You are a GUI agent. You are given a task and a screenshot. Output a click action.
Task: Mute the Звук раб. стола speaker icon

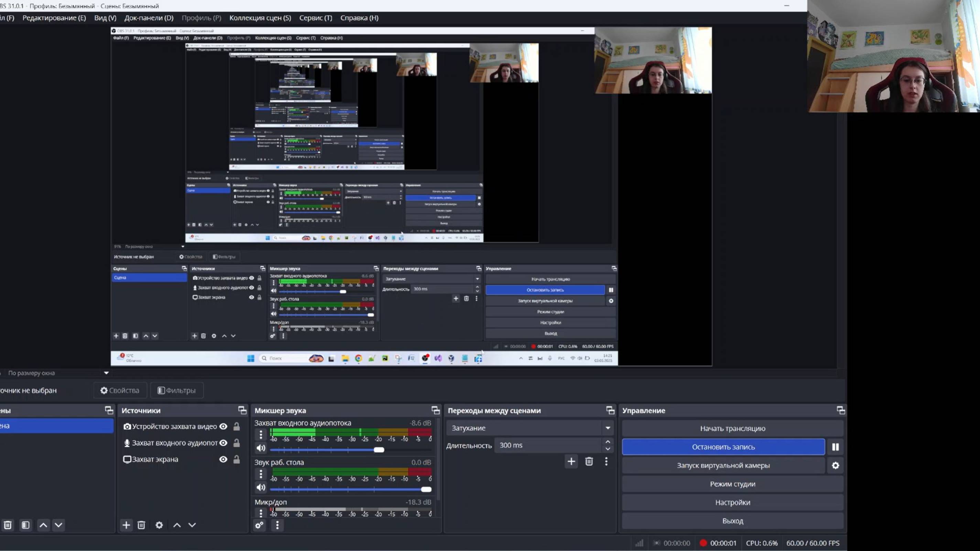click(x=261, y=487)
